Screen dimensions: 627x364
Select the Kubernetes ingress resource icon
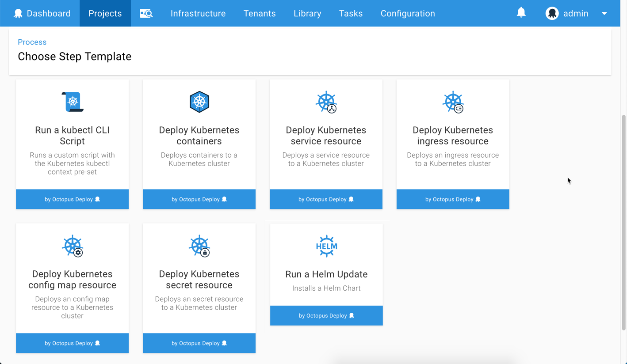[453, 101]
